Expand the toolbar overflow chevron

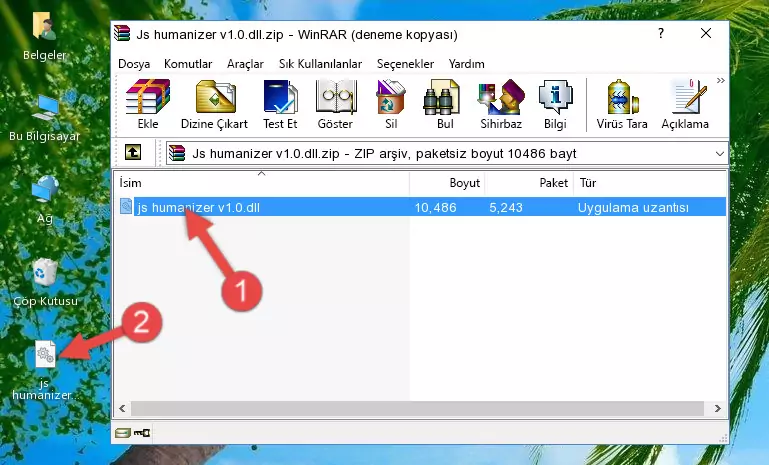(720, 80)
